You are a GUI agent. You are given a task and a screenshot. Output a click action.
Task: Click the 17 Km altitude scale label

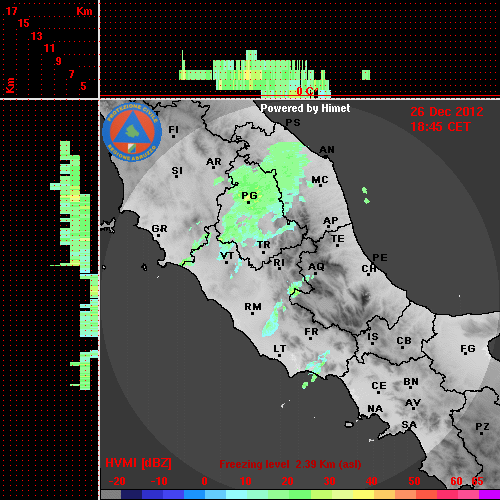11,11
